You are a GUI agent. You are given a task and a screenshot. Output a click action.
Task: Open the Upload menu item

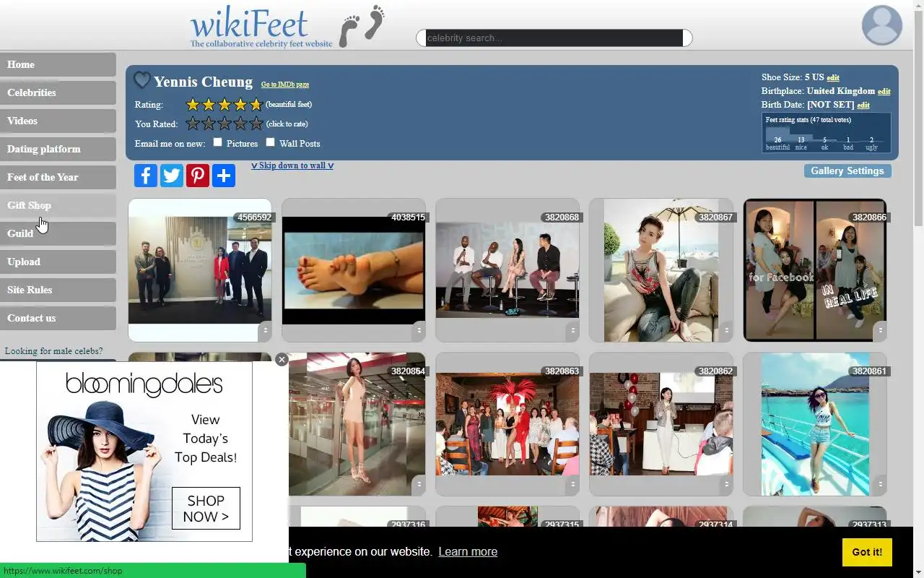[x=58, y=262]
